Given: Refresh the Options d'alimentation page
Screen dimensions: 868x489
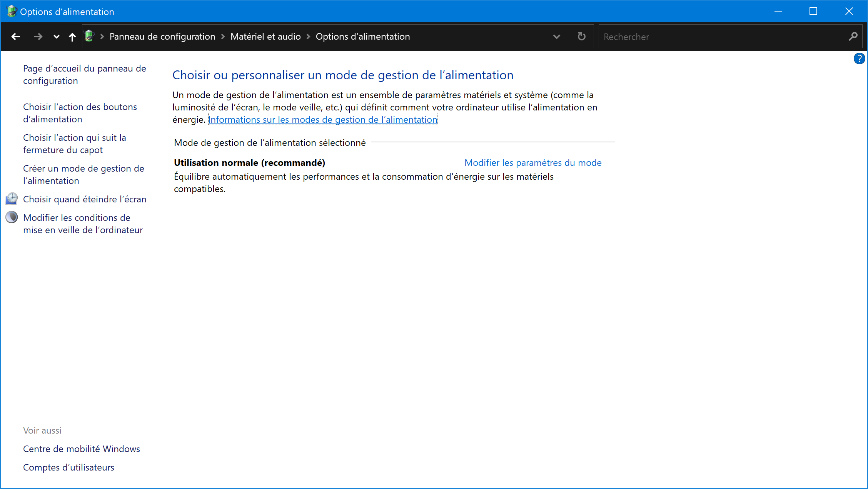Looking at the screenshot, I should point(581,37).
